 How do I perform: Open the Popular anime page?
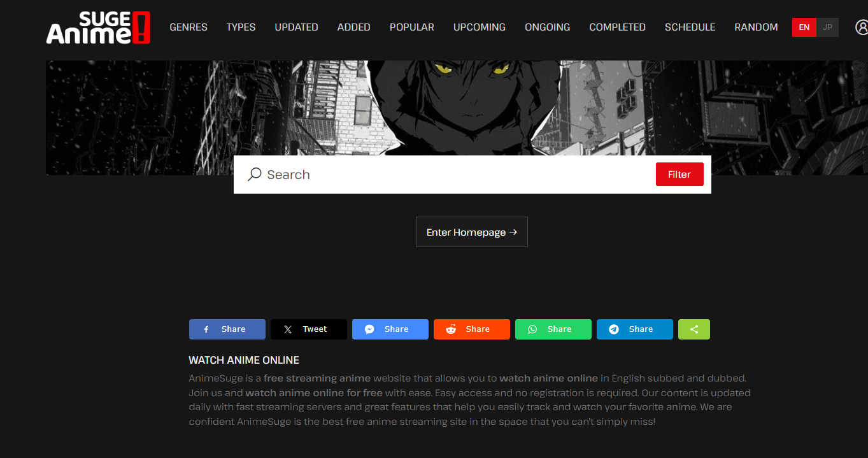tap(411, 27)
